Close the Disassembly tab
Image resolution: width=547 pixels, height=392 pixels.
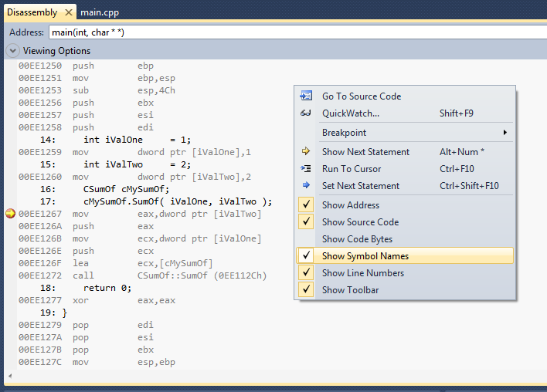[x=68, y=12]
